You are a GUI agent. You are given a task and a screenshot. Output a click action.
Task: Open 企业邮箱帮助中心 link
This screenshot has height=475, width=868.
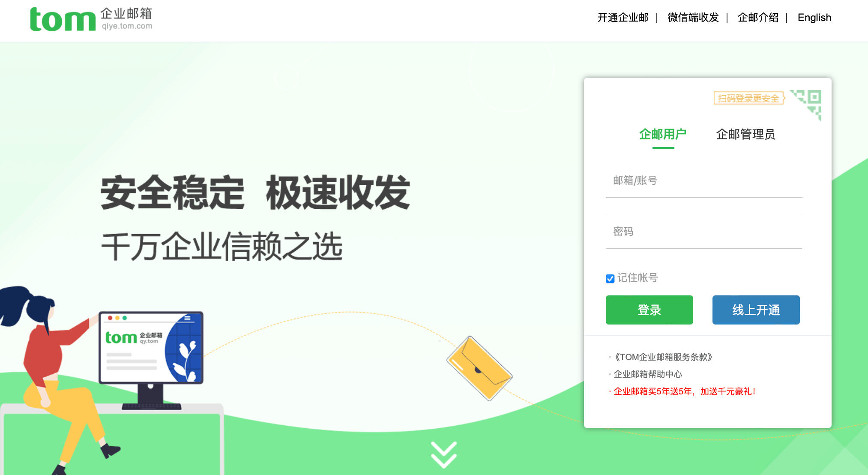tap(648, 374)
